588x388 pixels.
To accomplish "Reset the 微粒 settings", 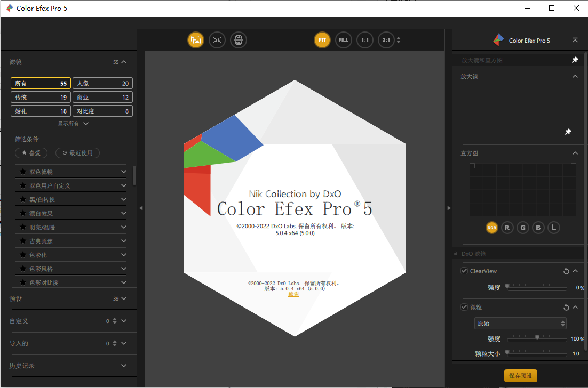I will point(566,308).
